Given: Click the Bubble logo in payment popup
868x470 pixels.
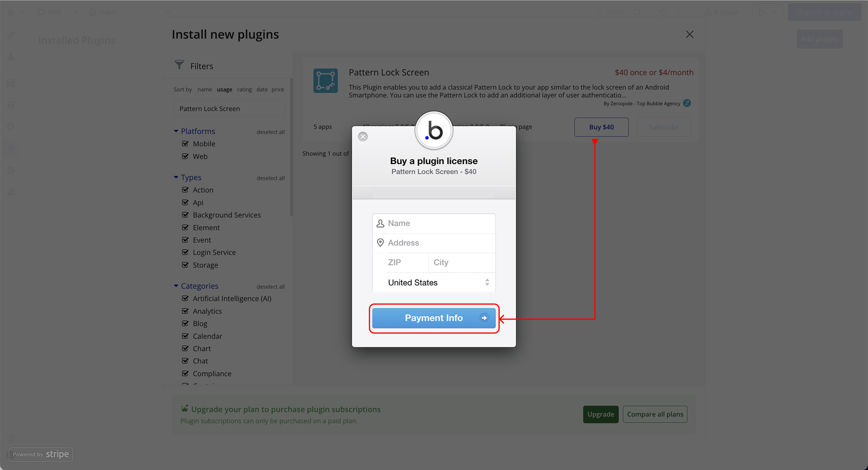Looking at the screenshot, I should [434, 131].
